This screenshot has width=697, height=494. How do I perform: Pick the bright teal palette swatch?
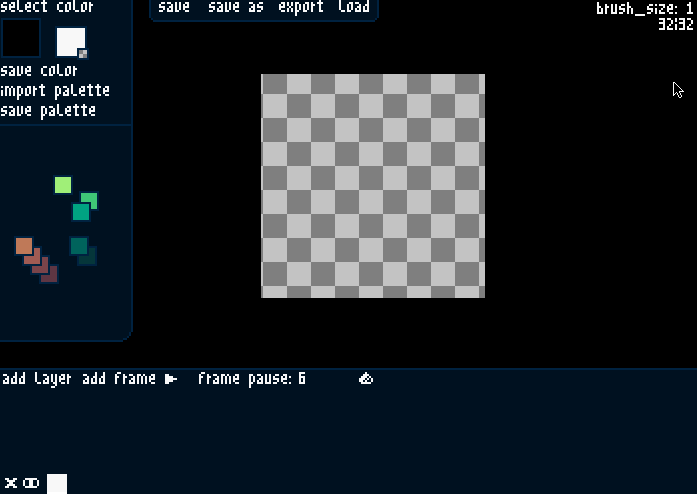(x=80, y=212)
